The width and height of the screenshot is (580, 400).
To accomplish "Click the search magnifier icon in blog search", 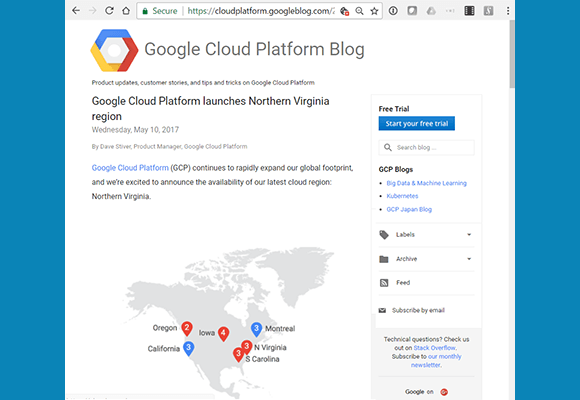I will tap(388, 147).
